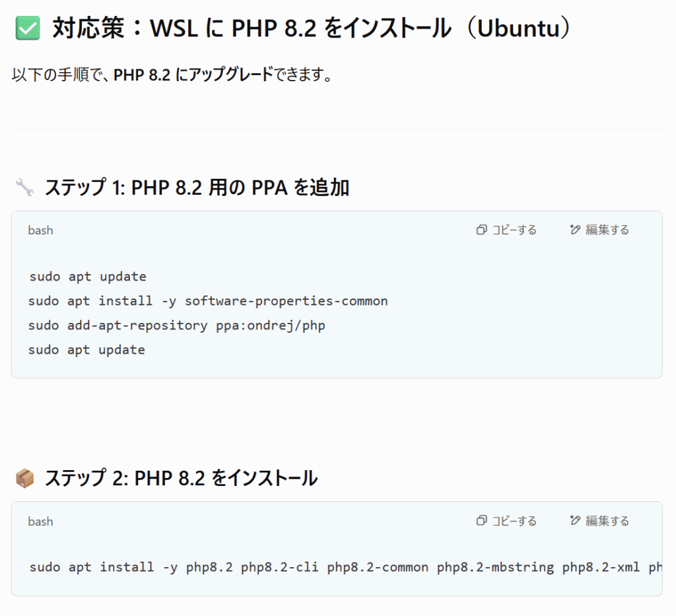676x616 pixels.
Task: Click the ステップ 2 PHP 8.2 heading
Action: pos(181,478)
